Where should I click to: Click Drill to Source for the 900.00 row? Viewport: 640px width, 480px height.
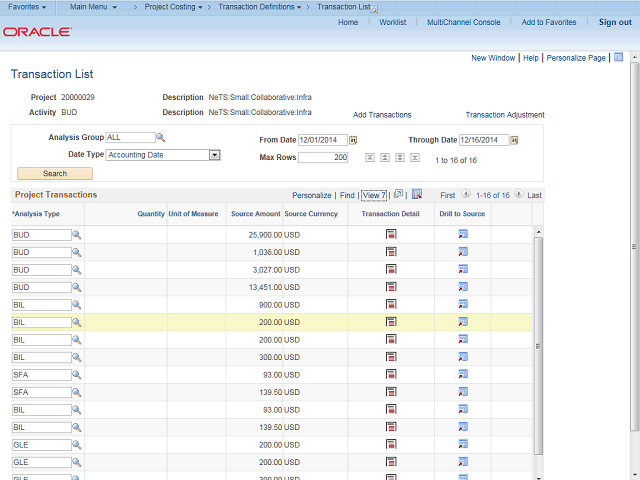463,304
